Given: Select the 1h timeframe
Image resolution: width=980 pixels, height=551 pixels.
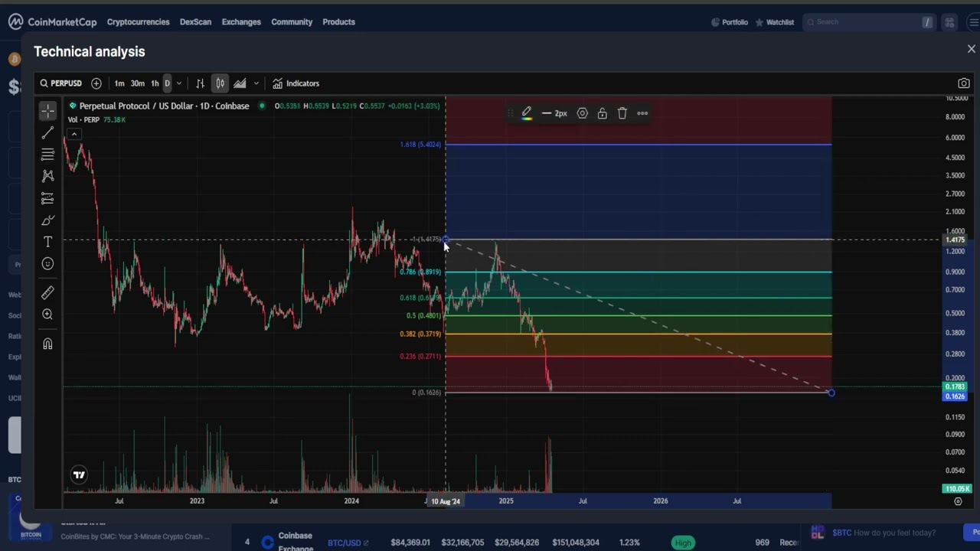Looking at the screenshot, I should (155, 83).
